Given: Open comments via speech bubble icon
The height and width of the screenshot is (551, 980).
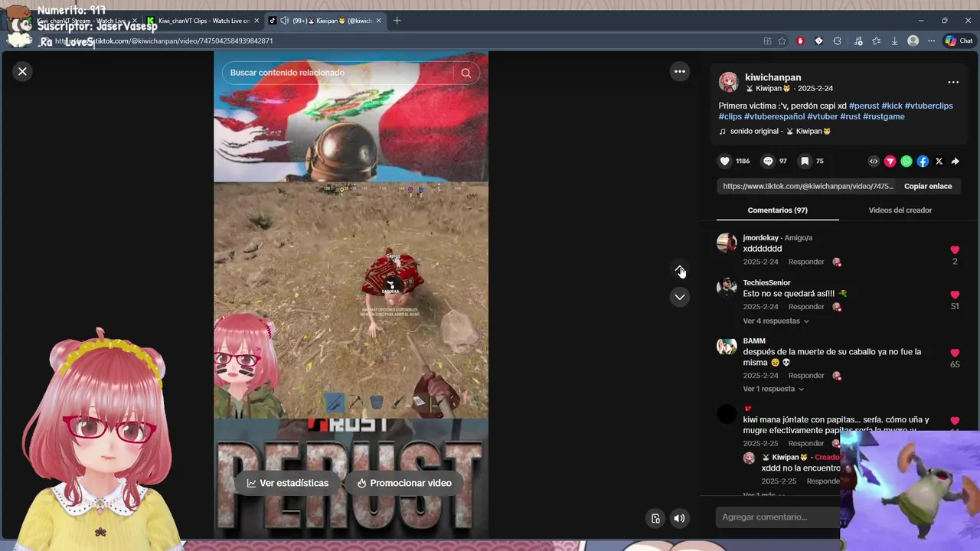Looking at the screenshot, I should coord(768,161).
